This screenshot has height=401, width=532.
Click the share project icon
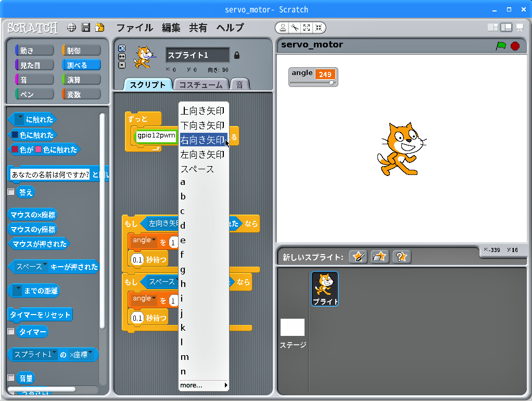coord(99,28)
